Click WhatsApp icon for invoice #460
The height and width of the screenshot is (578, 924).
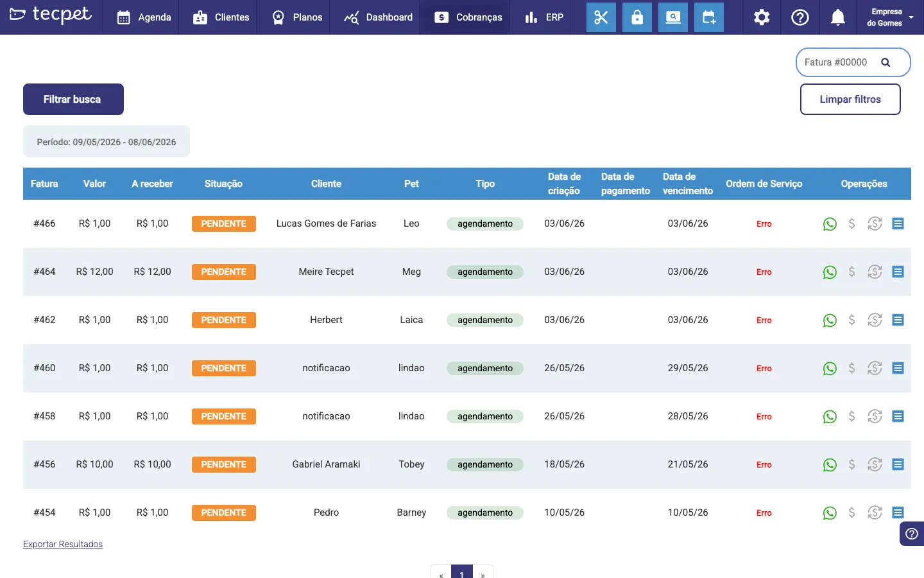click(x=830, y=369)
